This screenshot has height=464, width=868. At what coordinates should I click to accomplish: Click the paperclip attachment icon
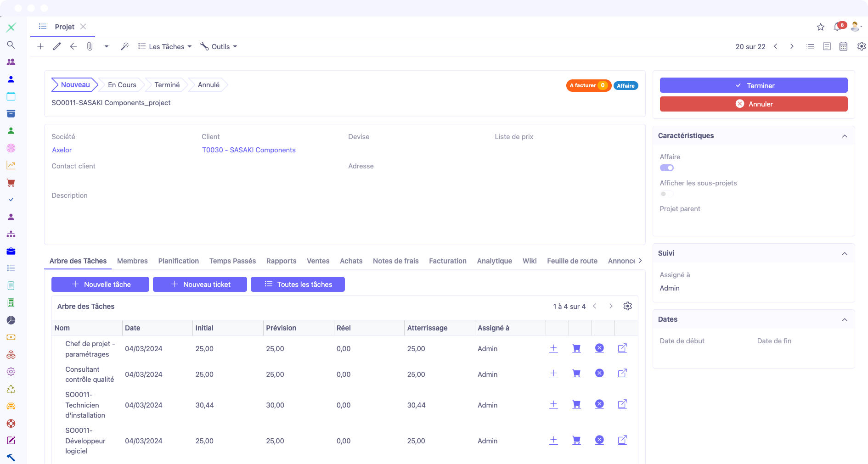pyautogui.click(x=90, y=46)
